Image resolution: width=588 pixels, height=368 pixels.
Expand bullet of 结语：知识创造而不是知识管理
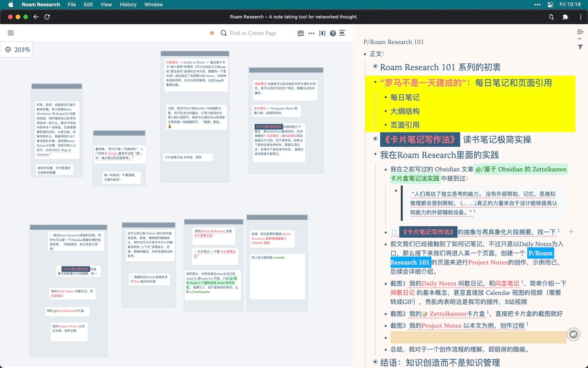375,362
